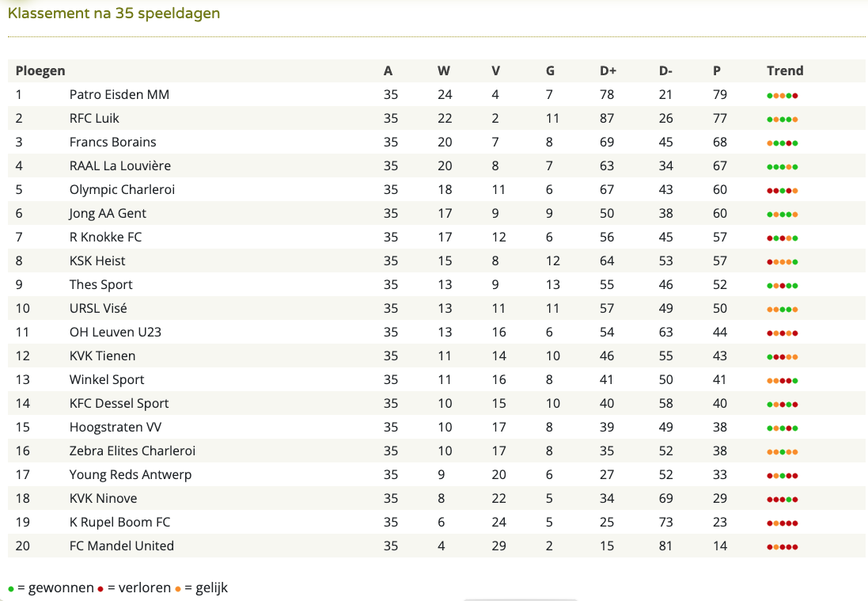The image size is (868, 601).
Task: Click the red verloren legend dot
Action: pos(100,589)
